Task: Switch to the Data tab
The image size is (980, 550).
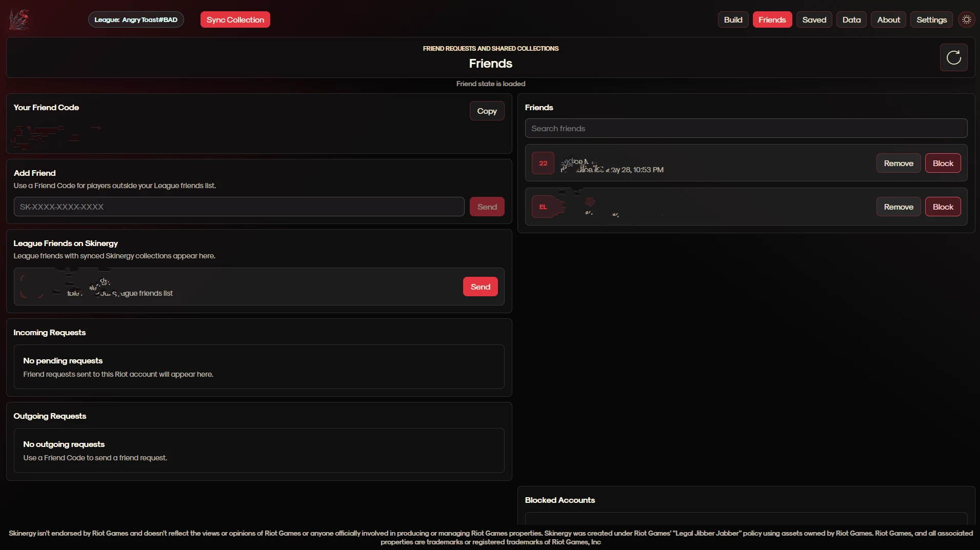Action: pos(851,19)
